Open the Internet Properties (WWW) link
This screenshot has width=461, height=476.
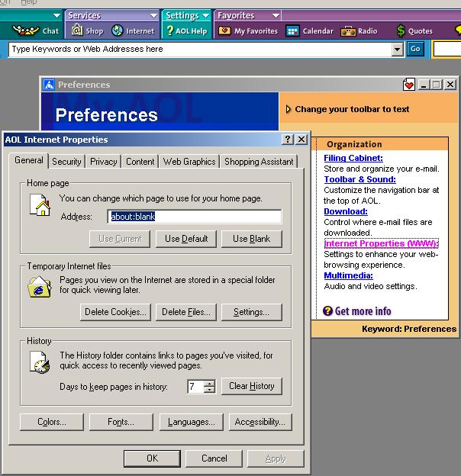381,243
